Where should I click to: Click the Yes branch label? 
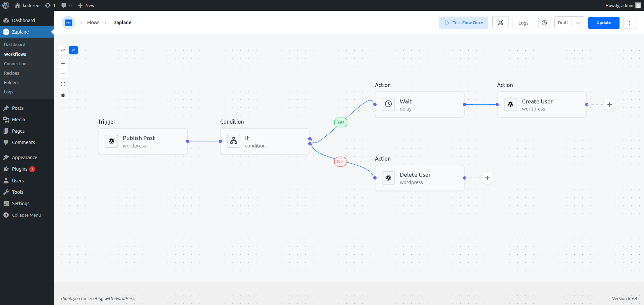pyautogui.click(x=341, y=122)
